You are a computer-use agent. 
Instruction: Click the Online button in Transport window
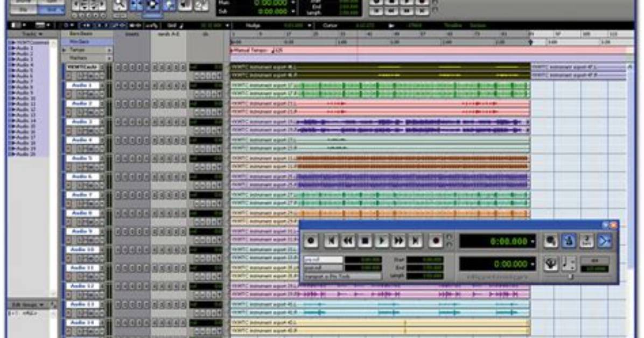pyautogui.click(x=311, y=241)
